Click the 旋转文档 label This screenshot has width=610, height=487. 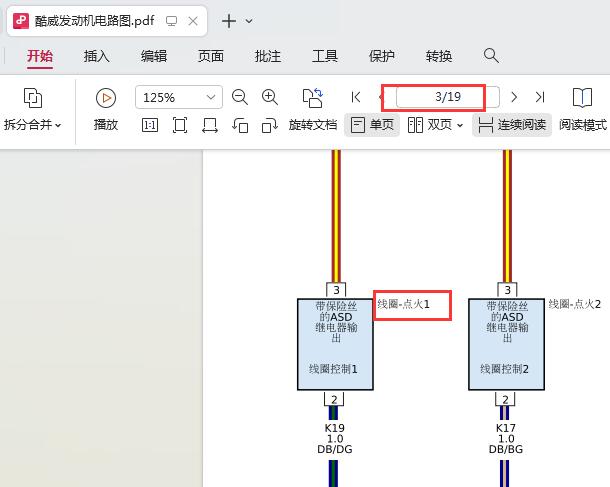click(x=313, y=125)
